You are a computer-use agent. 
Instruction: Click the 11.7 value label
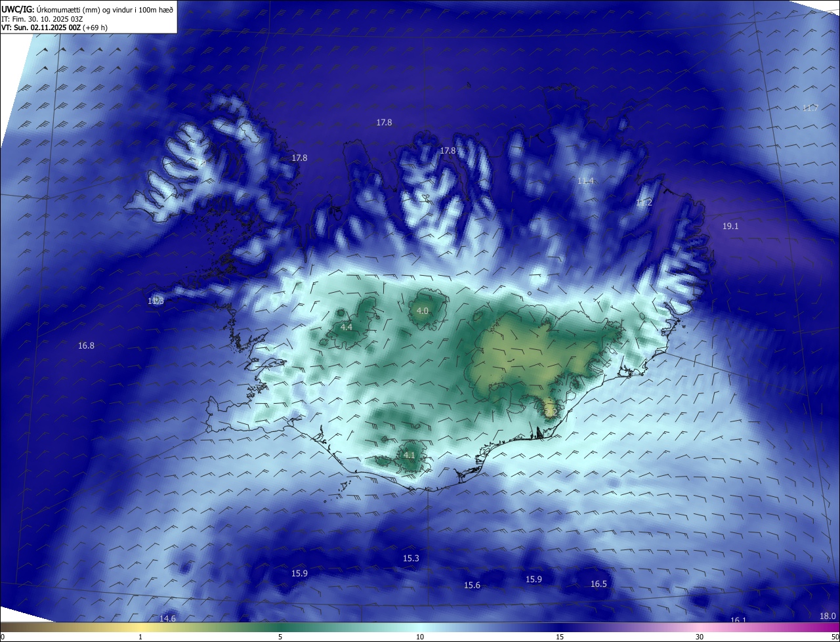pyautogui.click(x=810, y=108)
